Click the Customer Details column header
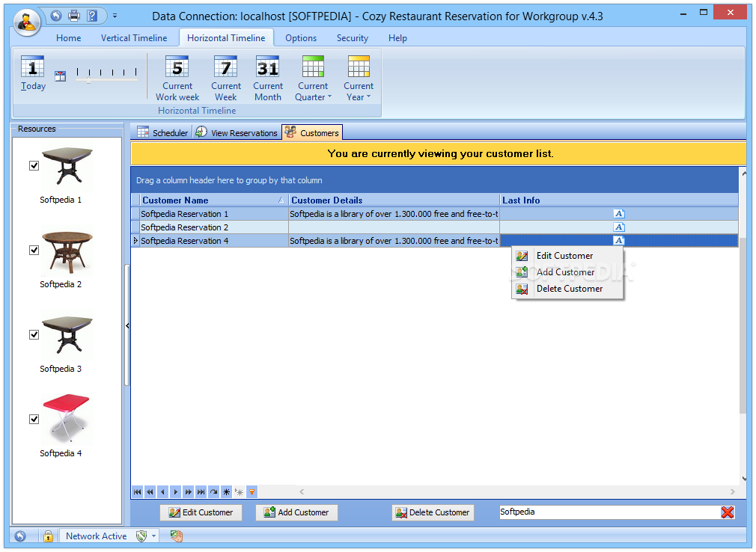756x552 pixels. click(394, 200)
